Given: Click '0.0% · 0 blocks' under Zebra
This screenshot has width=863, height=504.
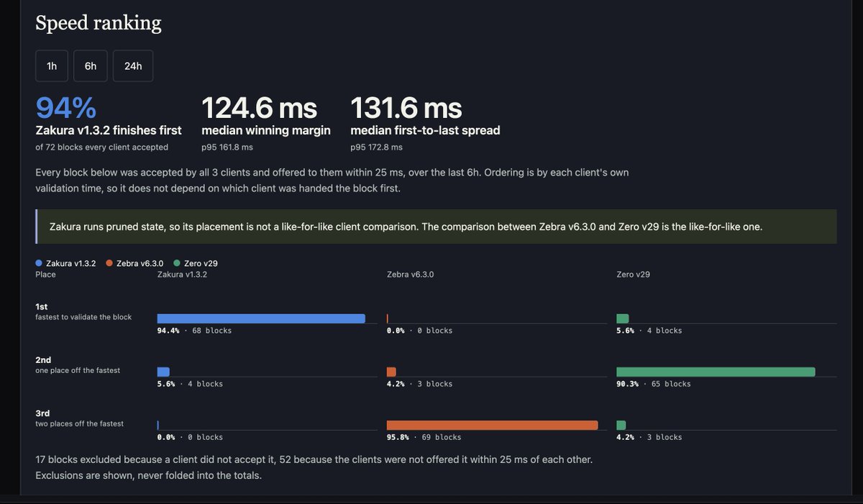Looking at the screenshot, I should pos(419,331).
